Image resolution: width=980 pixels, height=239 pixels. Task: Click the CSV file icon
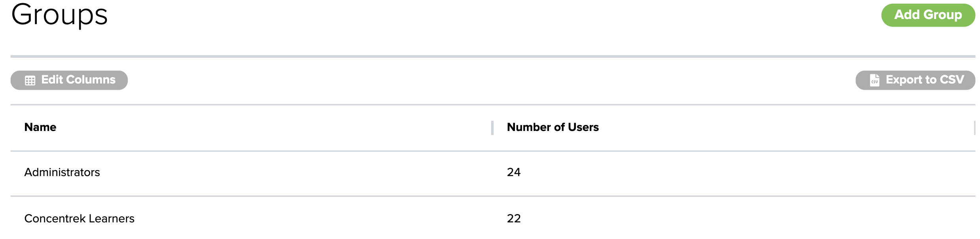(x=875, y=80)
